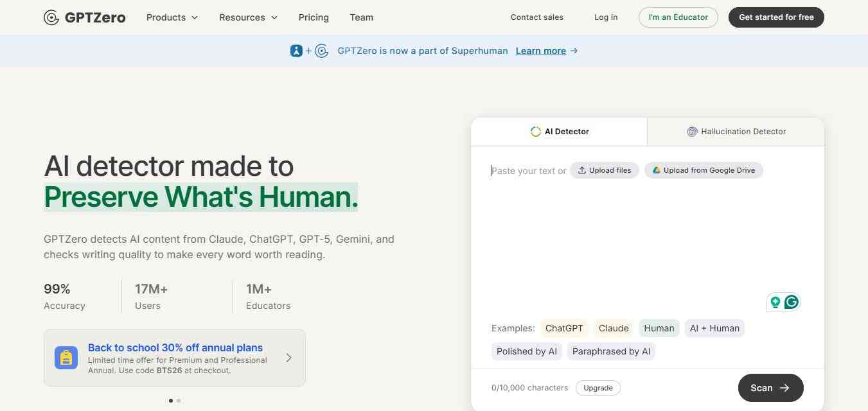Load the Claude example text

point(614,328)
